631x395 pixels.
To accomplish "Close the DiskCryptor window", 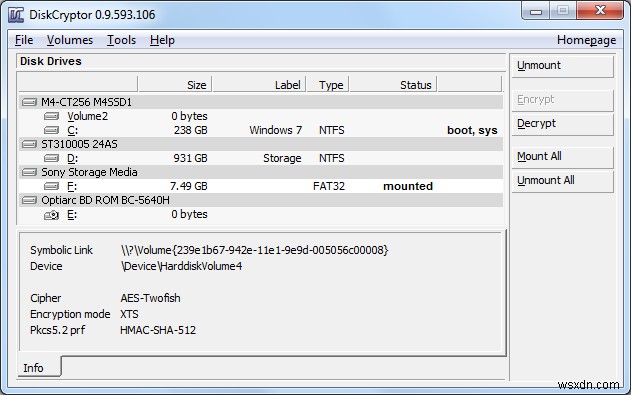I will point(600,10).
